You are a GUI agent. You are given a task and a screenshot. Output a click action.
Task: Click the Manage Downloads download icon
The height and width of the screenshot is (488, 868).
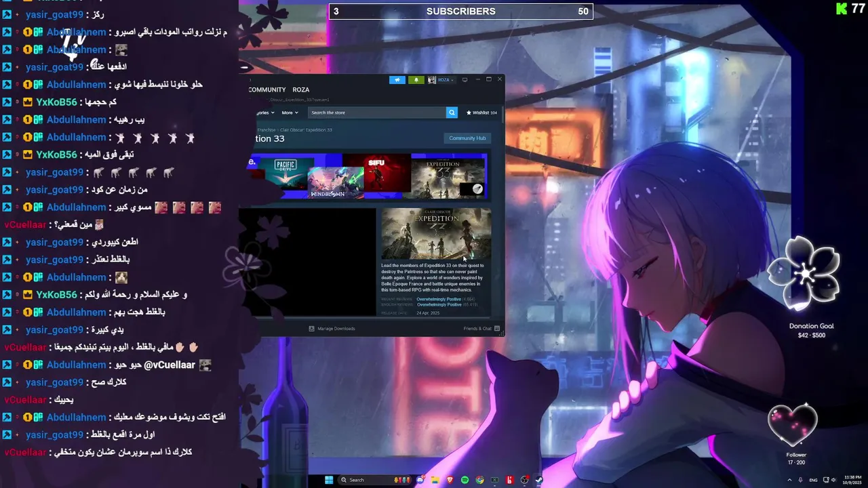312,329
